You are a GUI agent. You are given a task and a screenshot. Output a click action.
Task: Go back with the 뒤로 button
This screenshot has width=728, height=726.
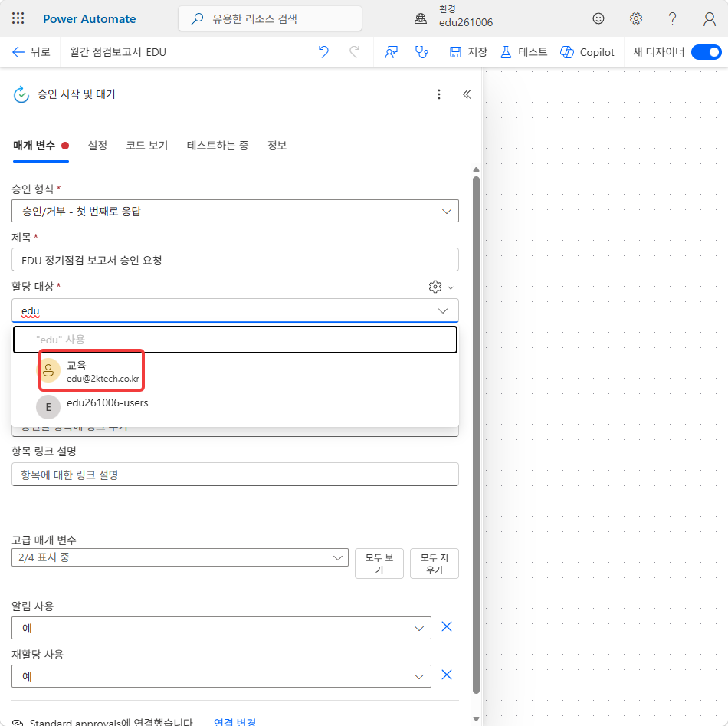[x=31, y=52]
